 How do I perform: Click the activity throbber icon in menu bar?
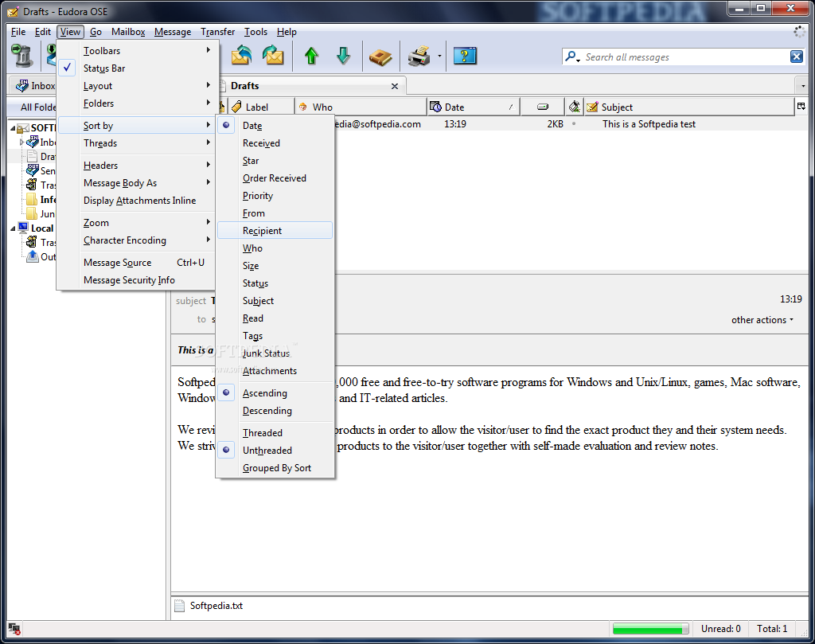click(799, 32)
